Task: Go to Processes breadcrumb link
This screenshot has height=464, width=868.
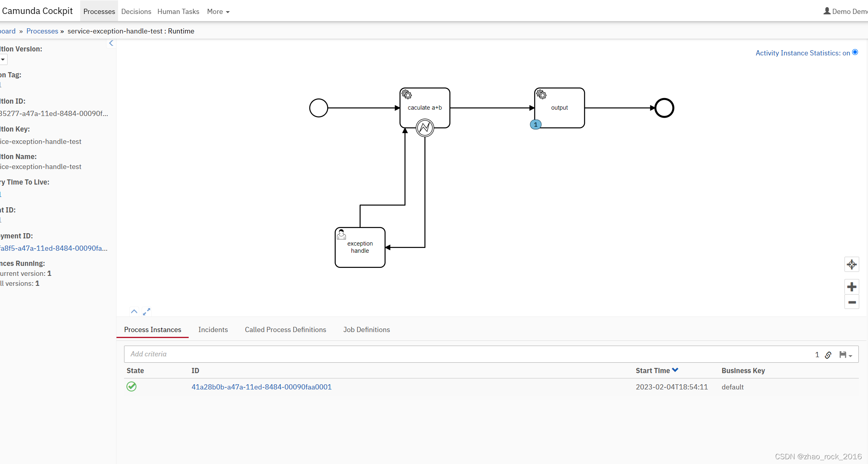Action: (x=42, y=31)
